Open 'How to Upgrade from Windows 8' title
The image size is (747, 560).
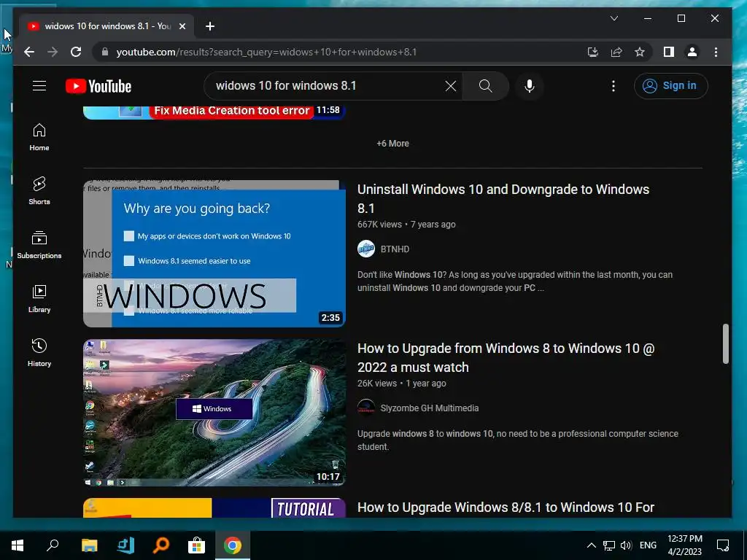(506, 357)
